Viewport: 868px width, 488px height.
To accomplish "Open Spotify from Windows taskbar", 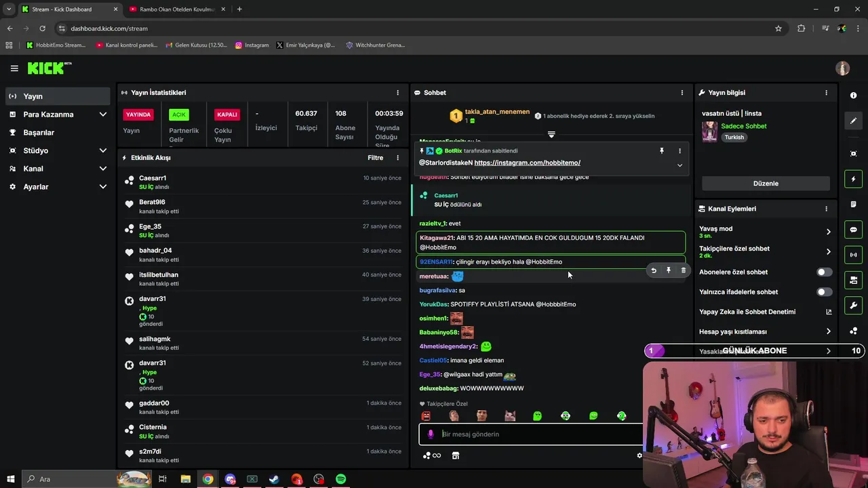I will 341,479.
